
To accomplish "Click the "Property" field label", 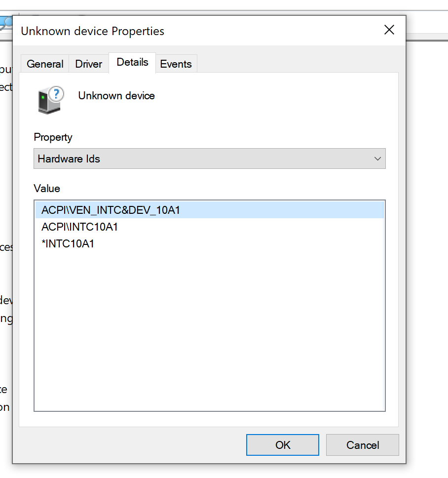I will 53,137.
